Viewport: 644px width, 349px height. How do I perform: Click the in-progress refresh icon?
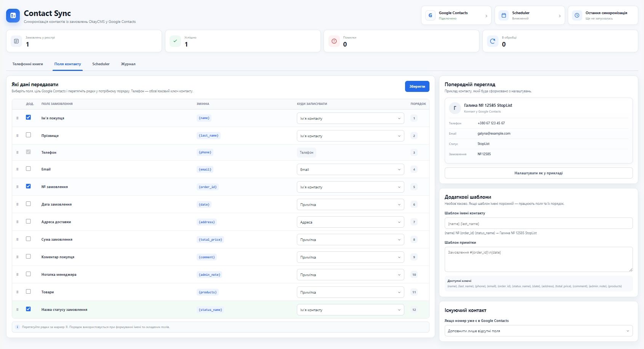click(x=493, y=41)
